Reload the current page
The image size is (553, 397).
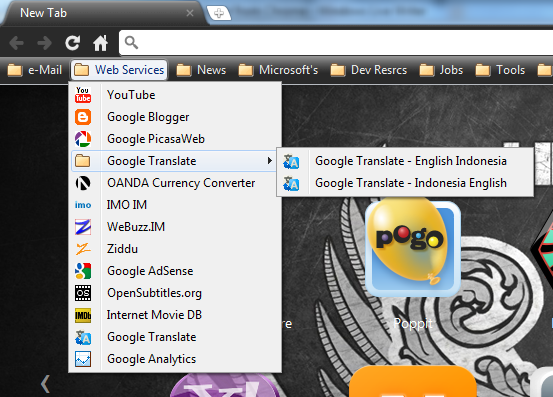73,43
